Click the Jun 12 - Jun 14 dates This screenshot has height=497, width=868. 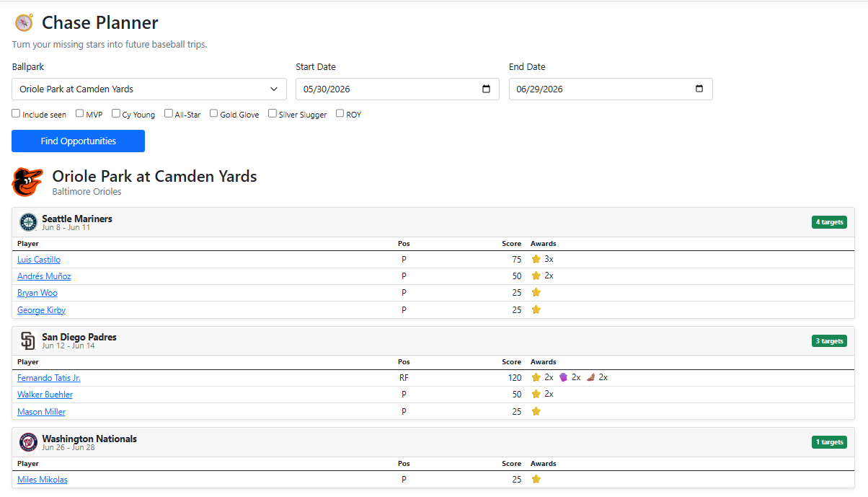coord(68,346)
